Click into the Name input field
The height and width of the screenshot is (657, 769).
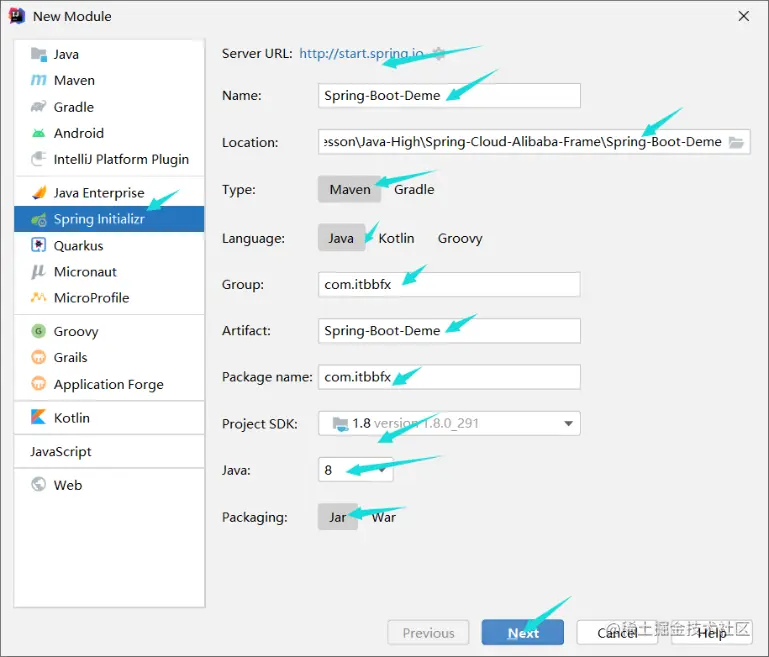pos(449,95)
